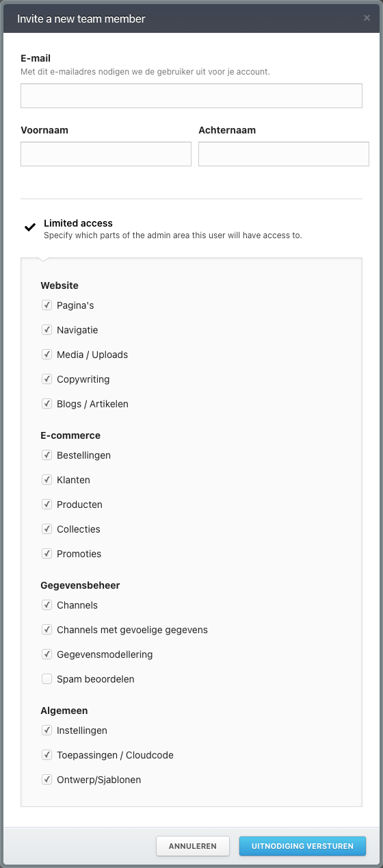
Task: Uncheck Channels met gevoelige gegevens
Action: point(47,630)
